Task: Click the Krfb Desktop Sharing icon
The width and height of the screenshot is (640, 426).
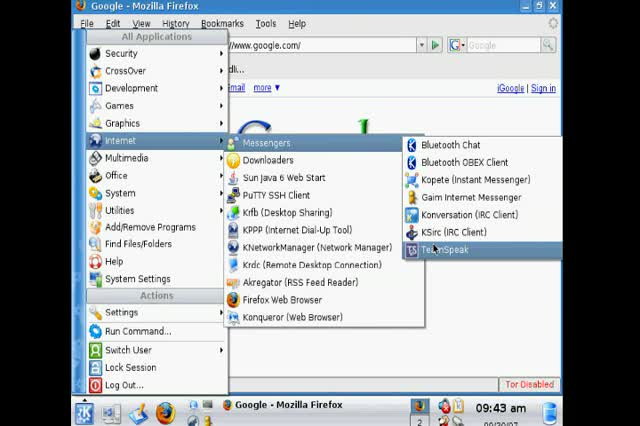Action: pos(233,213)
